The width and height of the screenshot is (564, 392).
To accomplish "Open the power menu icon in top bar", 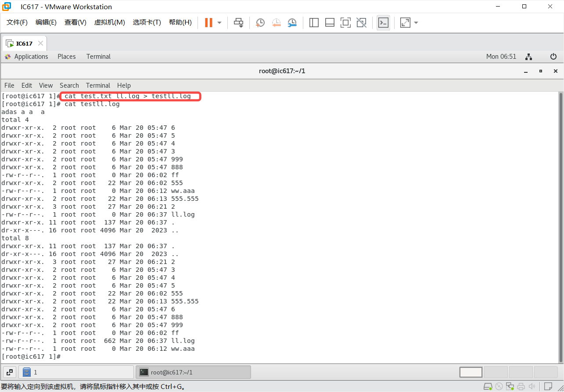I will pyautogui.click(x=553, y=57).
